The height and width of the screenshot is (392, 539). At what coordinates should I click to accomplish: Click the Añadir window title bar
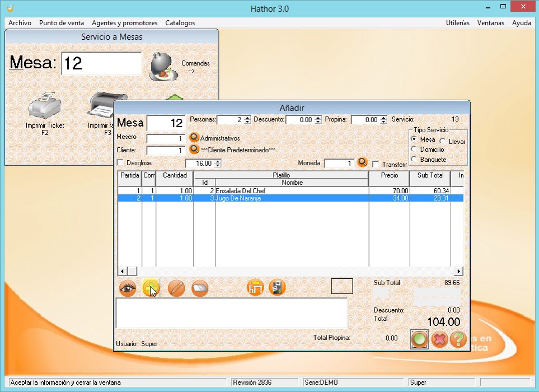click(292, 108)
